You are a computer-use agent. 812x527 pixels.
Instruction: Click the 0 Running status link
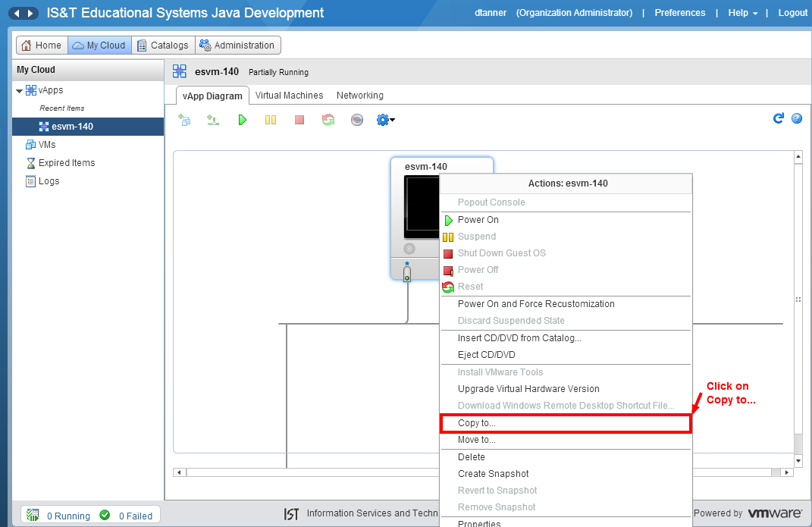[68, 516]
